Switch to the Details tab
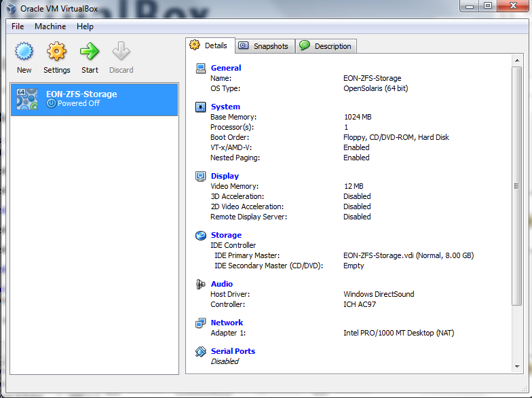The image size is (532, 398). coord(210,46)
